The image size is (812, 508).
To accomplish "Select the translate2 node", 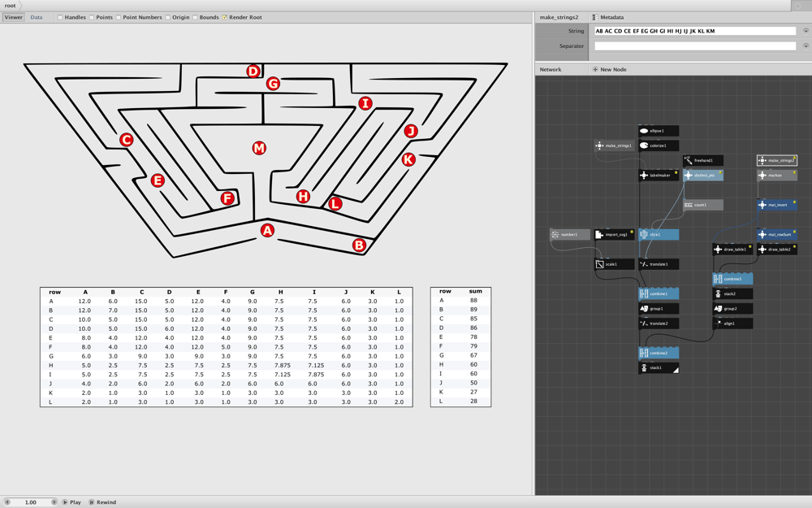I will [x=659, y=323].
